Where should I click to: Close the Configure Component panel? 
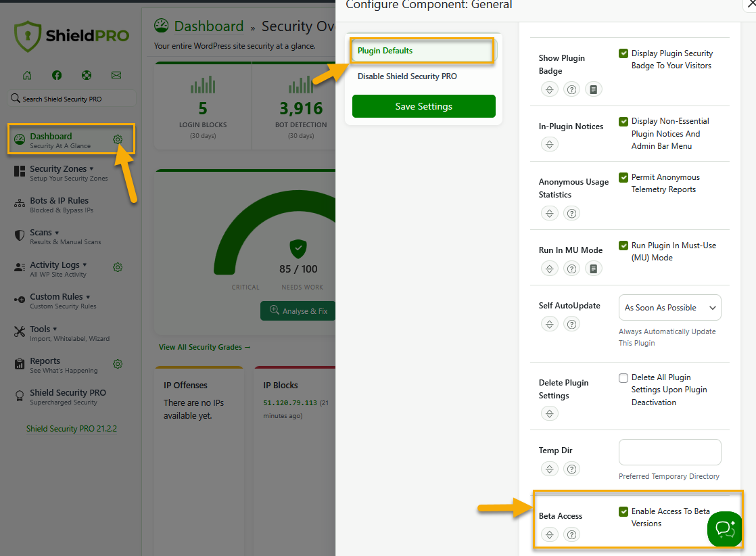click(750, 4)
